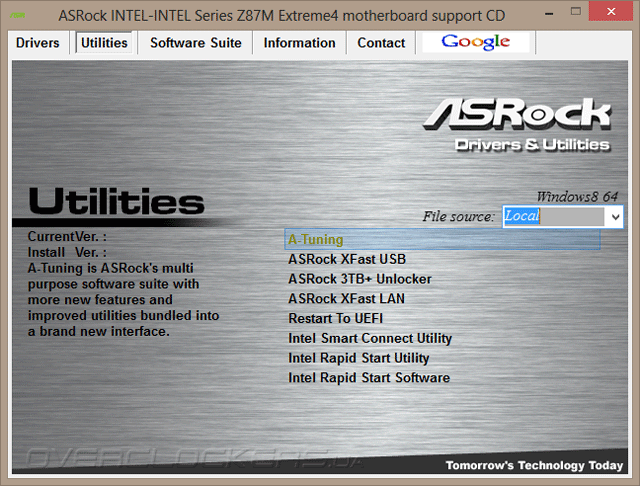Click the ASRock Drivers & Utilities logo
Image resolution: width=640 pixels, height=486 pixels.
(517, 124)
